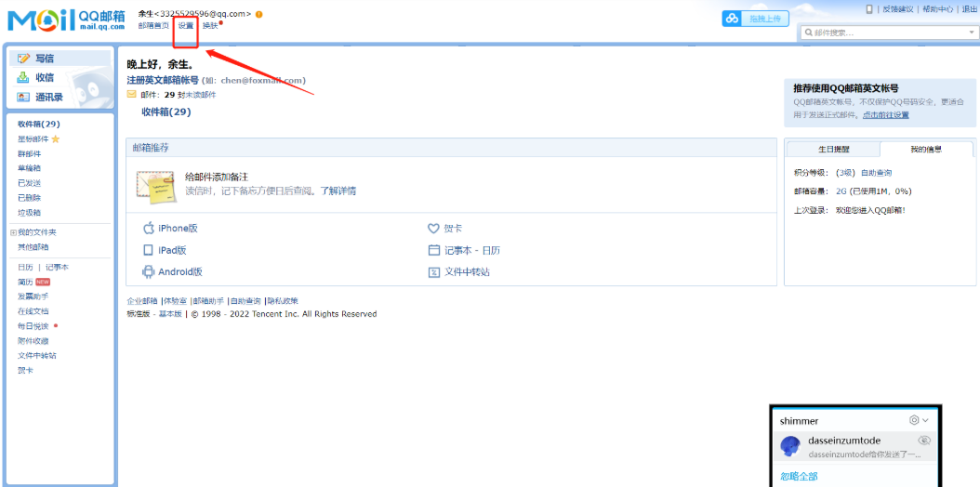This screenshot has height=487, width=980.
Task: Open 草稿箱 drafts folder
Action: point(30,168)
